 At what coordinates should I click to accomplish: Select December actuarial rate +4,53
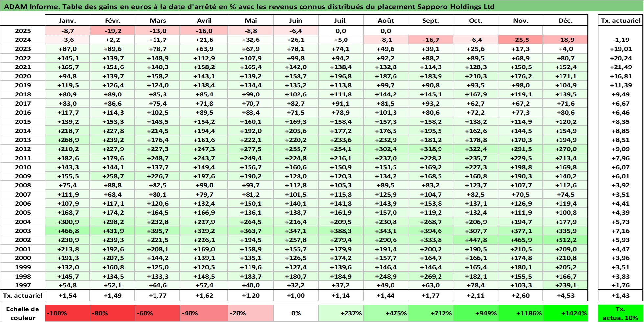click(565, 295)
